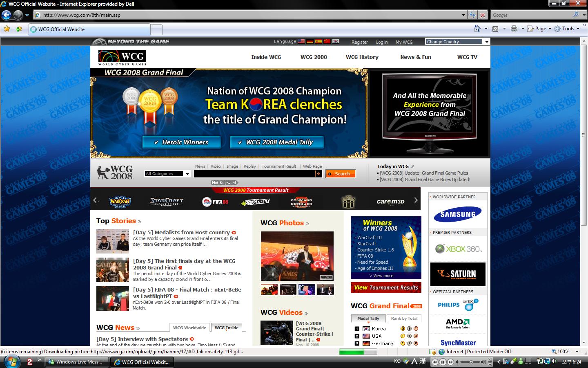Go to previous track in taskbar player
588x368 pixels.
tap(435, 362)
